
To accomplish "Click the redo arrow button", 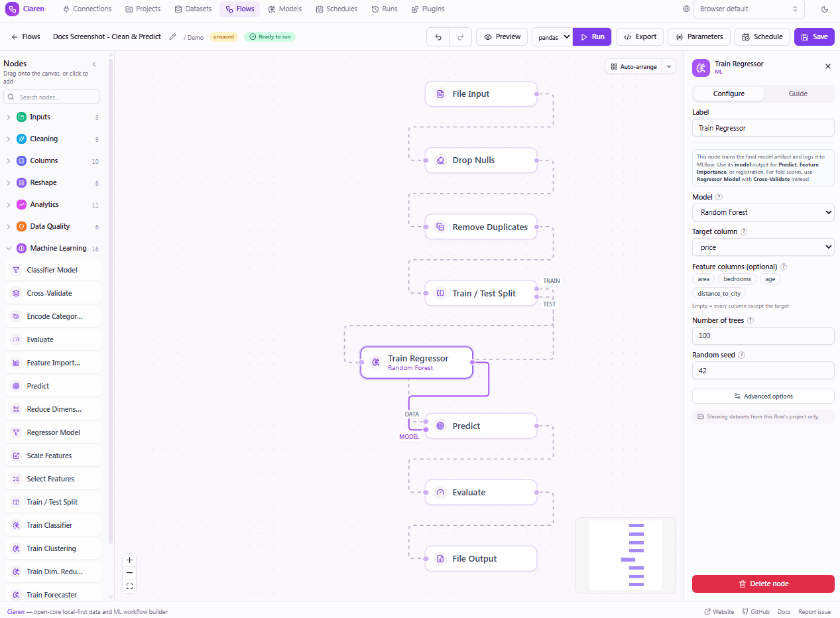I will coord(461,37).
